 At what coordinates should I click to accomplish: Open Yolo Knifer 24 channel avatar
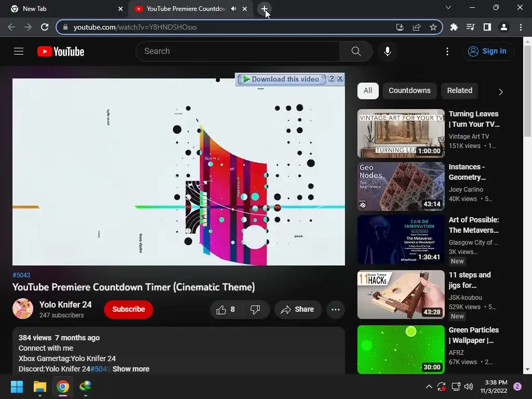coord(23,309)
